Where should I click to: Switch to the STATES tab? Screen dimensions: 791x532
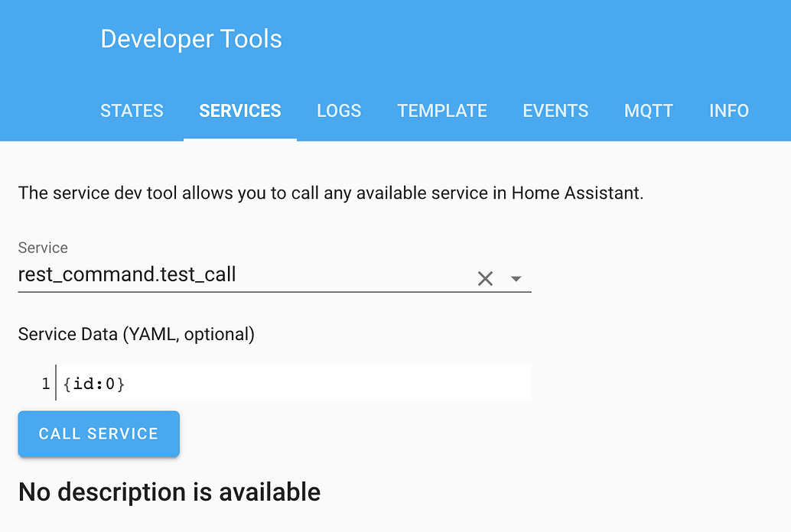[x=132, y=111]
